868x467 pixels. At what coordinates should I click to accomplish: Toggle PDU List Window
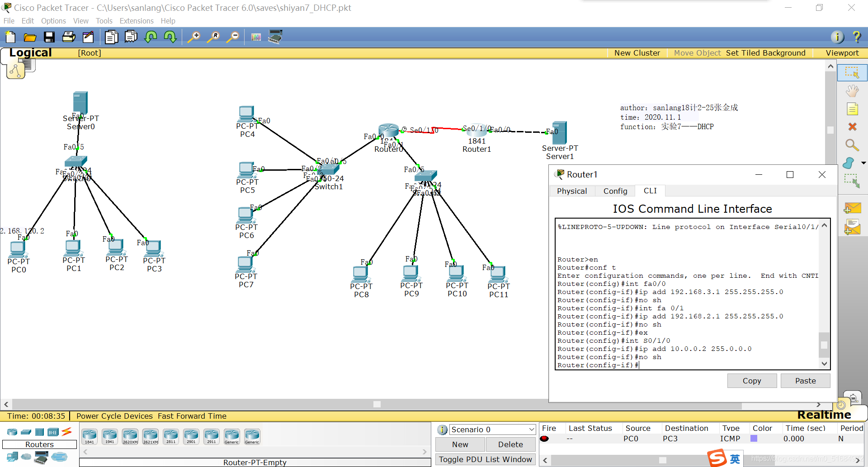[x=486, y=459]
